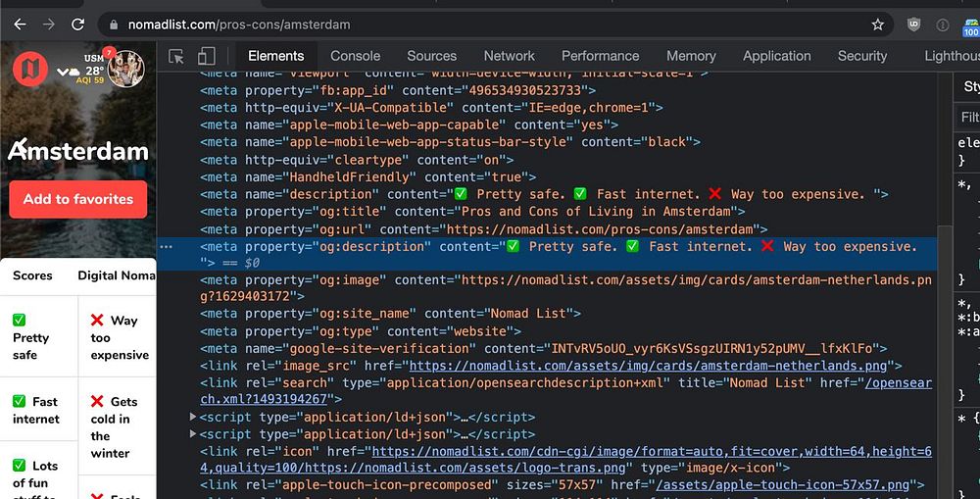Select the og:image meta element row

pyautogui.click(x=565, y=287)
